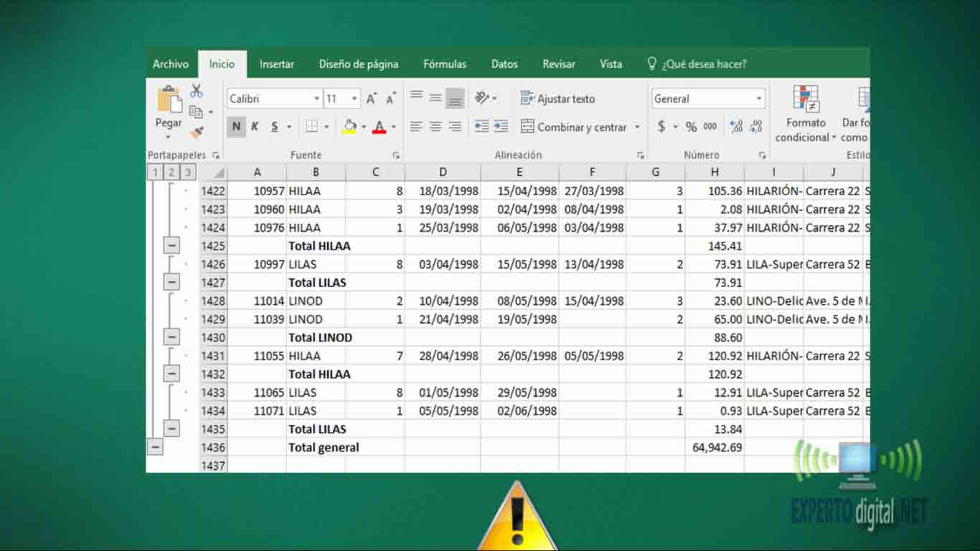Click the Increase indent icon
980x551 pixels.
click(501, 127)
